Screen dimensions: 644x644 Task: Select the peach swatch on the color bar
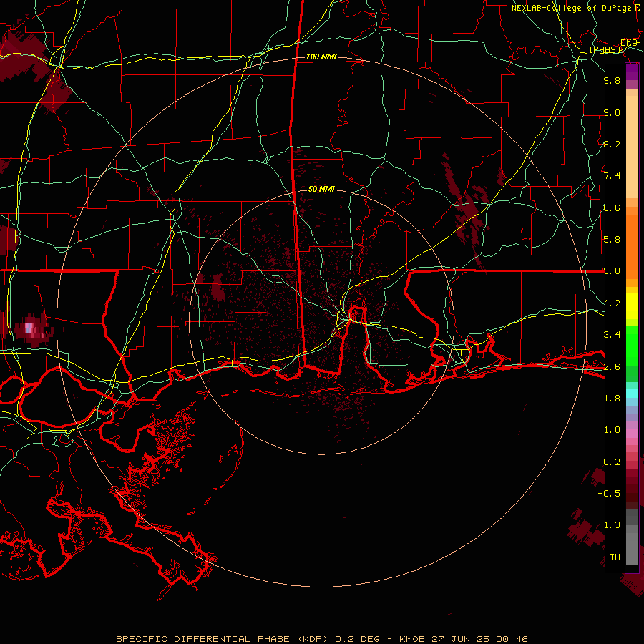tap(632, 147)
